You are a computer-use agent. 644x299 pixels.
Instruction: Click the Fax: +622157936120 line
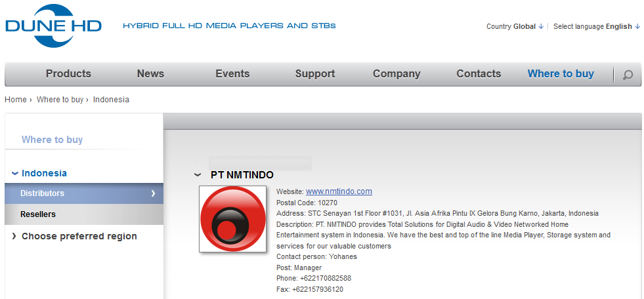pyautogui.click(x=310, y=290)
